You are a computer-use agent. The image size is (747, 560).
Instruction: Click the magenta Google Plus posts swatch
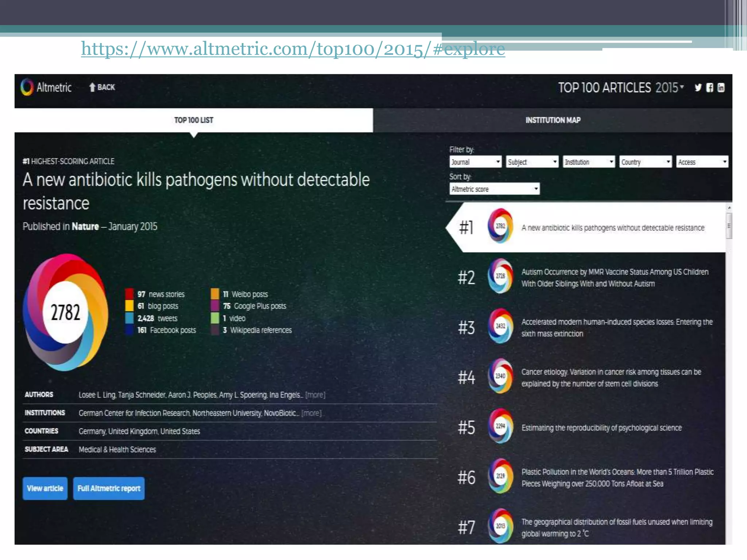[215, 306]
